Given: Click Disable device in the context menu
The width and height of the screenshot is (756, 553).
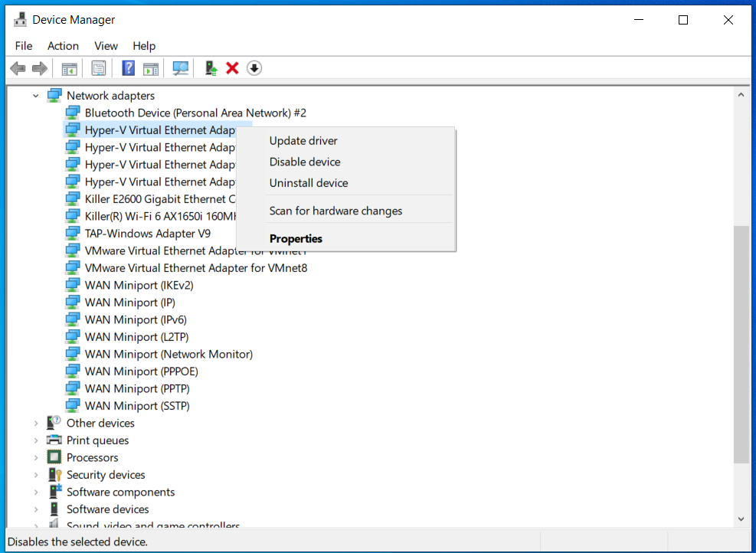Looking at the screenshot, I should click(305, 162).
